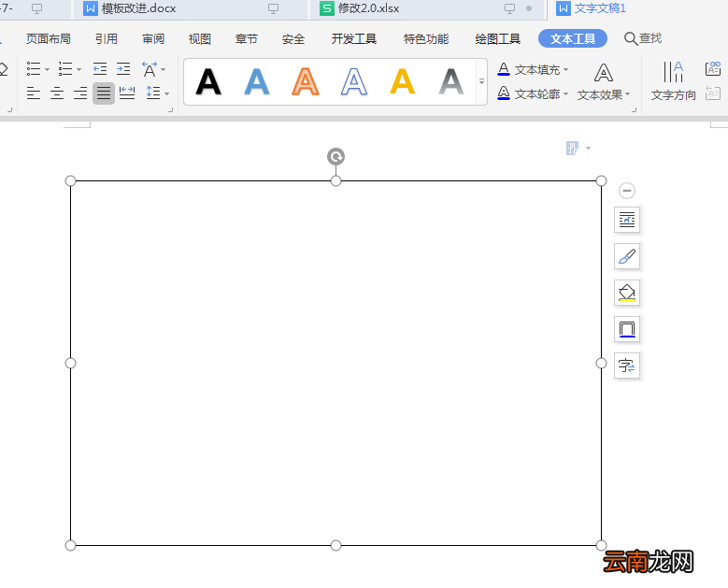Expand bullet list dropdown arrow
Image resolution: width=728 pixels, height=588 pixels.
click(47, 70)
